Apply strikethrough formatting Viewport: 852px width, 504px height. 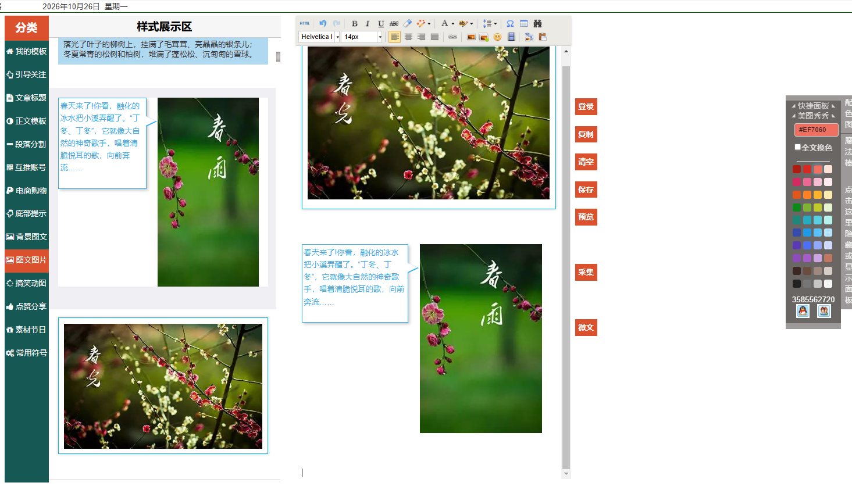pyautogui.click(x=394, y=24)
